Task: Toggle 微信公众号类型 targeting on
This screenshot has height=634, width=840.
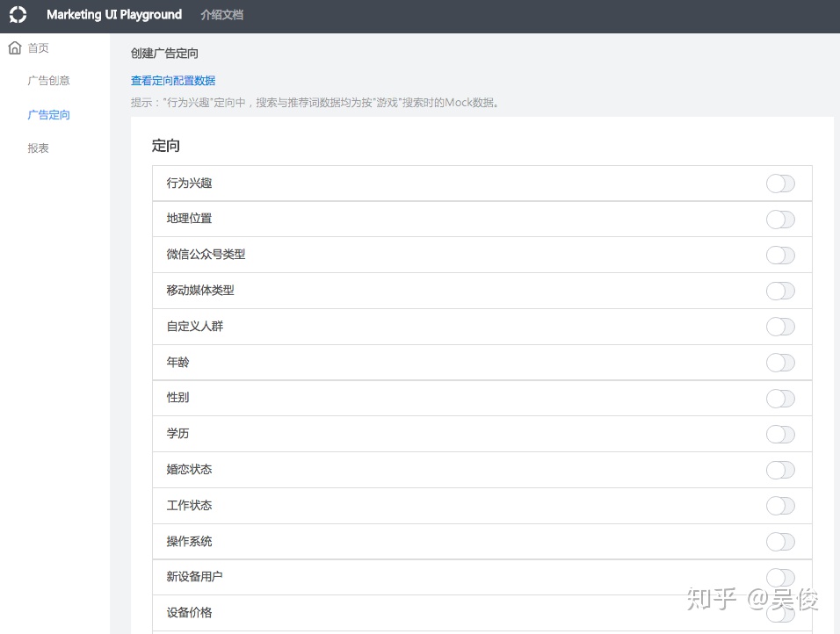Action: pyautogui.click(x=780, y=255)
